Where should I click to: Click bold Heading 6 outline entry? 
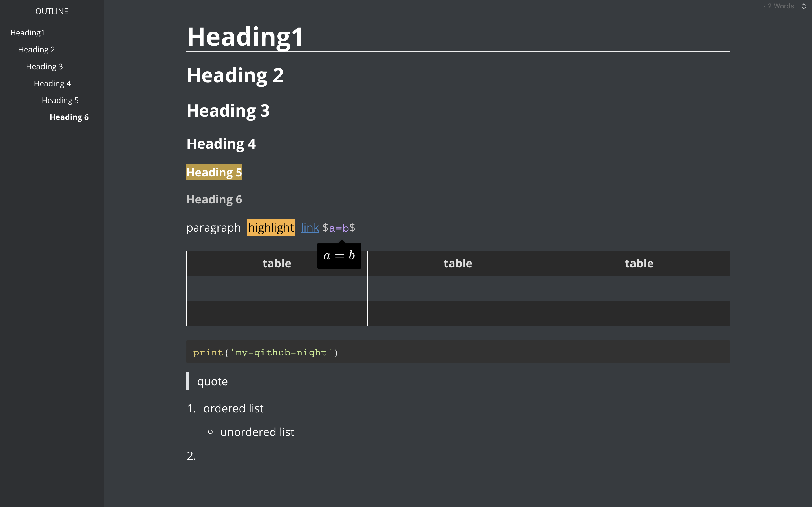coord(69,117)
